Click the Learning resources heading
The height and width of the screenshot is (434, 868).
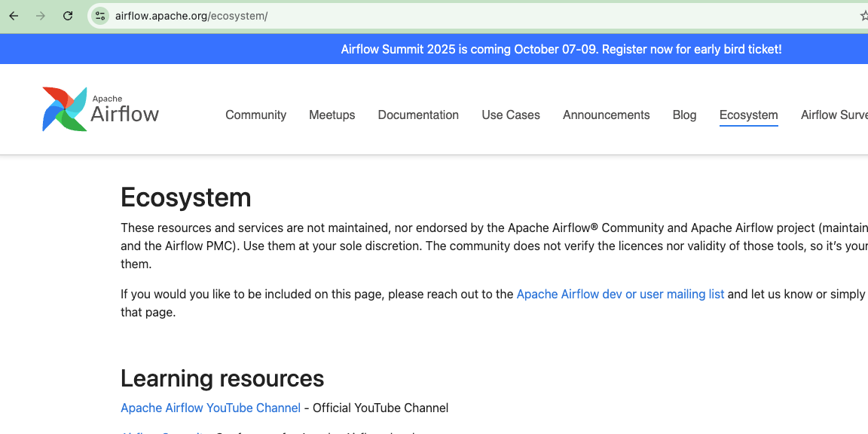coord(222,379)
